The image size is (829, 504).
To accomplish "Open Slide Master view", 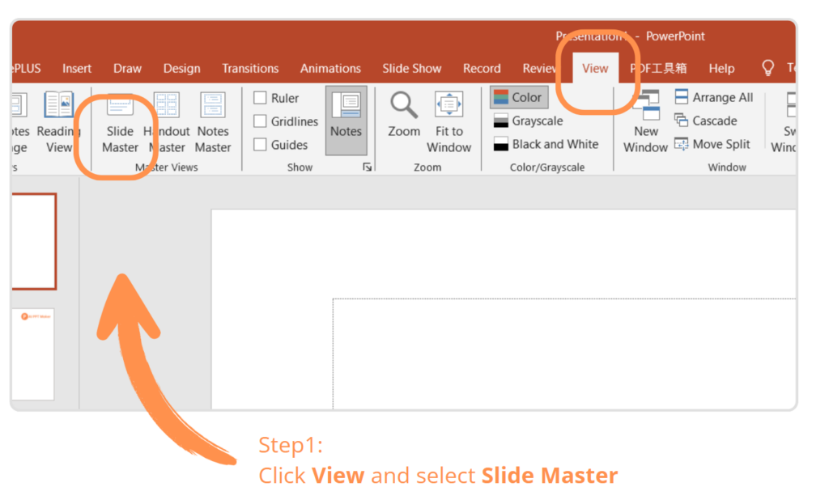I will (x=120, y=122).
